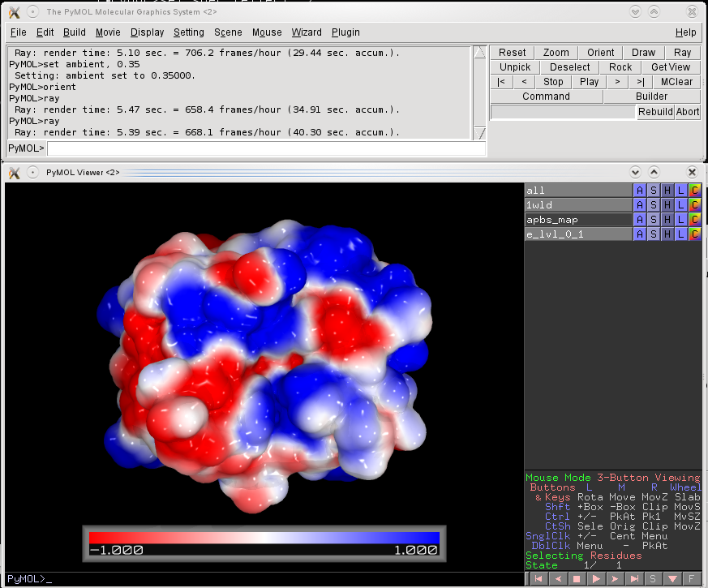Open PyMOL Viewer window menu X icon
The image size is (708, 588).
(x=15, y=173)
